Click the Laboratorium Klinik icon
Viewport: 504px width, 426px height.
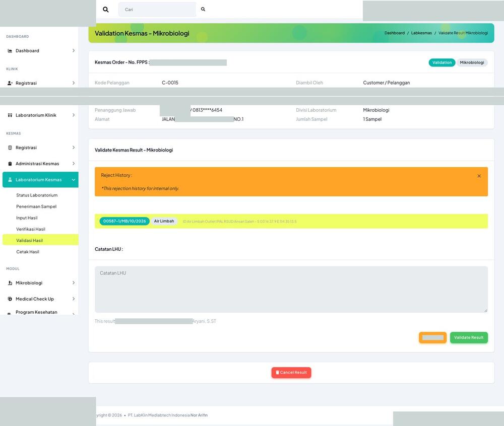coord(10,115)
